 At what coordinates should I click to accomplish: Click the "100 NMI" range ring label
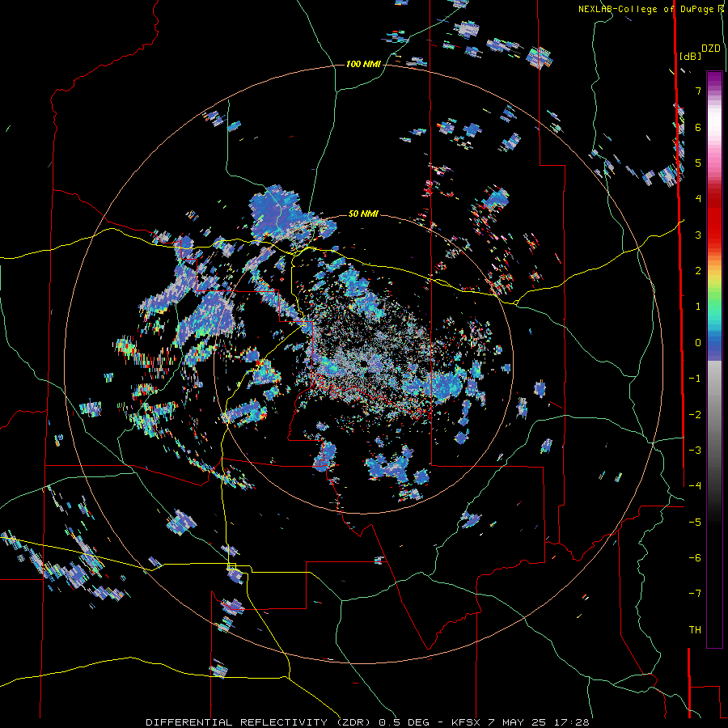click(x=363, y=64)
